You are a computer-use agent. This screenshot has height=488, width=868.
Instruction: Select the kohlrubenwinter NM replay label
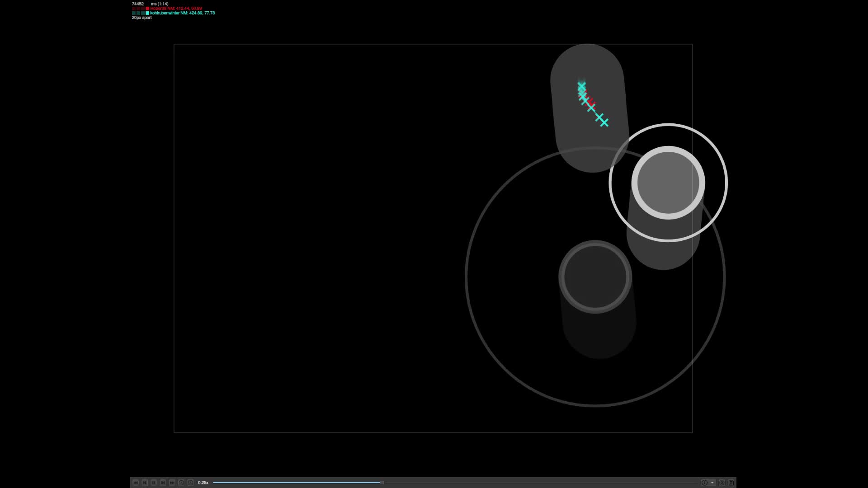[x=183, y=13]
